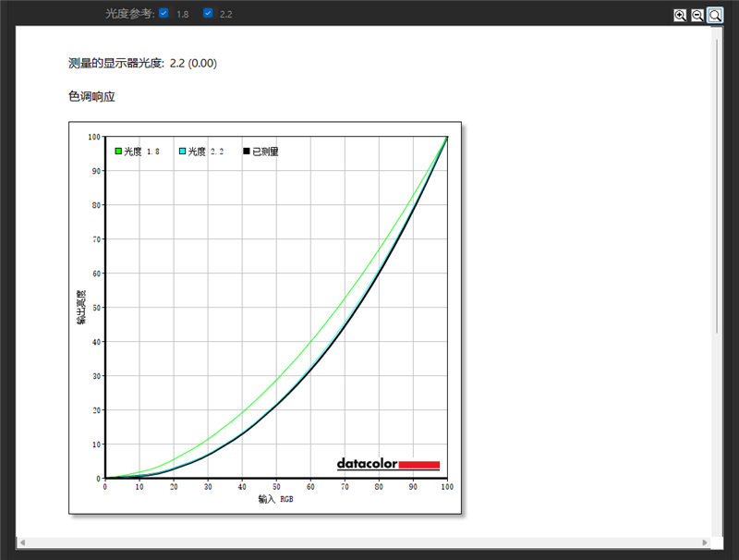Click the 1.8 checkbox label text
Viewport: 739px width, 560px height.
(183, 15)
